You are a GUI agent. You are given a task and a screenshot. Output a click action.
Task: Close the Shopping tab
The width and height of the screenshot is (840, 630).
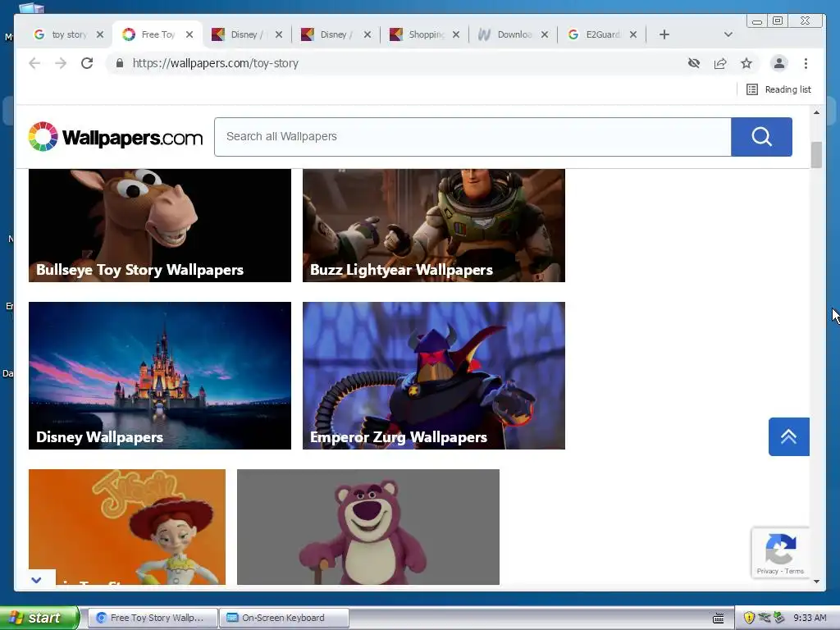click(456, 34)
